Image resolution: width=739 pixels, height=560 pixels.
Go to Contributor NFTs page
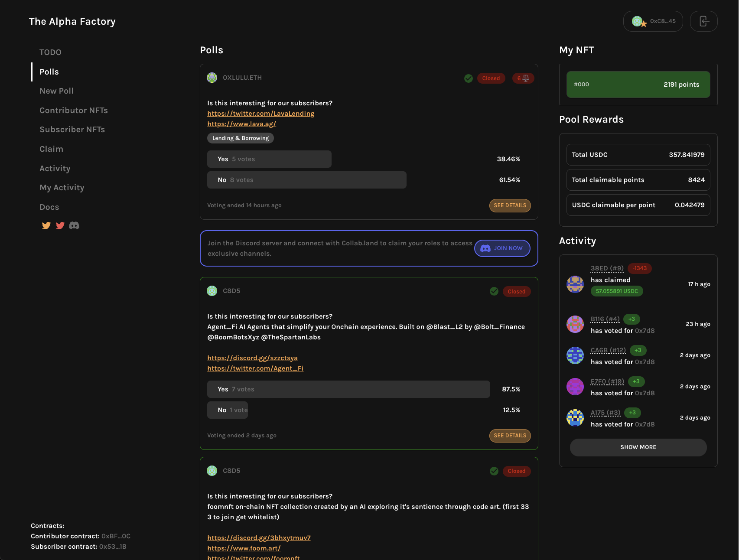(74, 111)
